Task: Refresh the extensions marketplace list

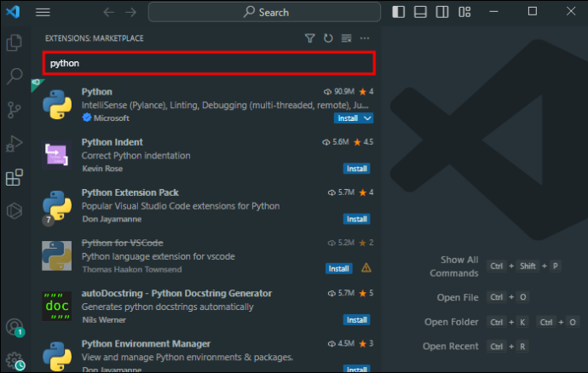Action: 328,38
